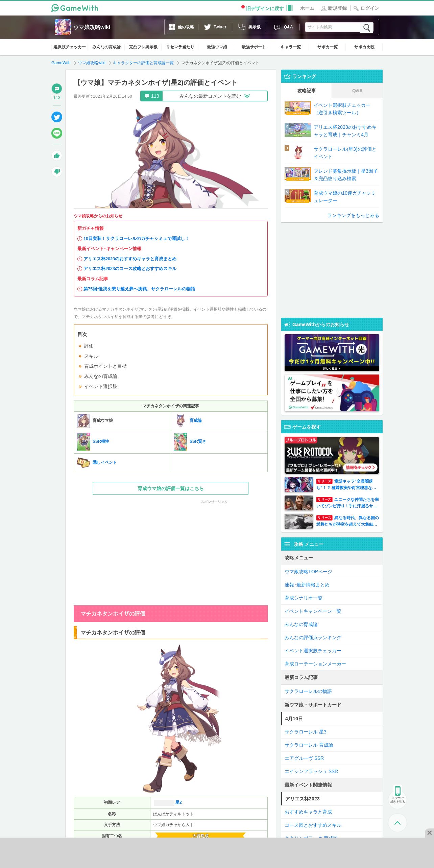The height and width of the screenshot is (868, 434).
Task: Open キャラ一覧 nav item
Action: [x=291, y=47]
